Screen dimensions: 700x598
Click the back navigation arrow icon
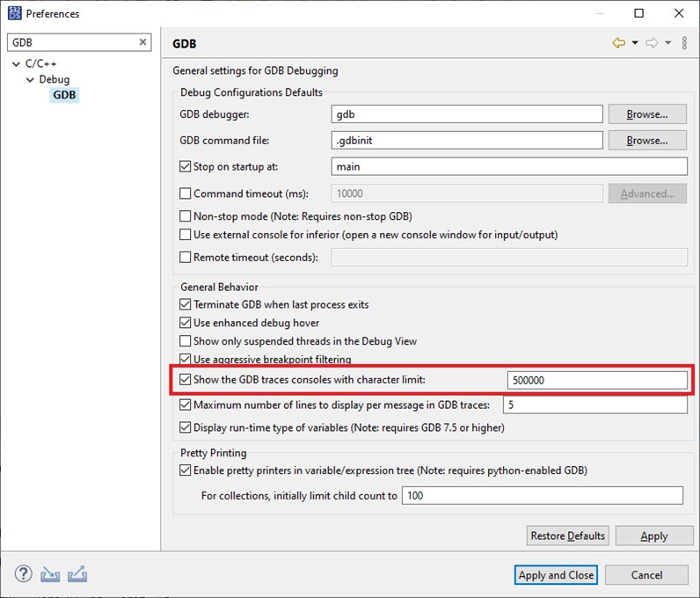tap(619, 43)
